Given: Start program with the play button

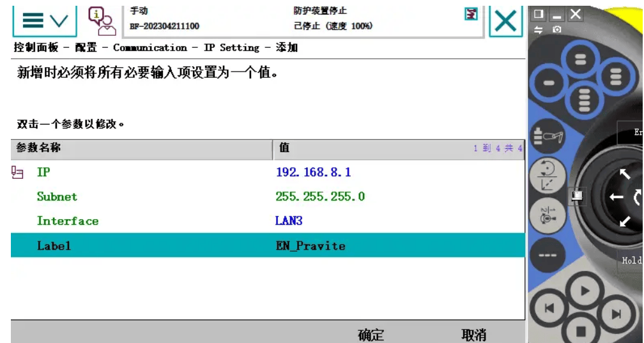Looking at the screenshot, I should (585, 291).
